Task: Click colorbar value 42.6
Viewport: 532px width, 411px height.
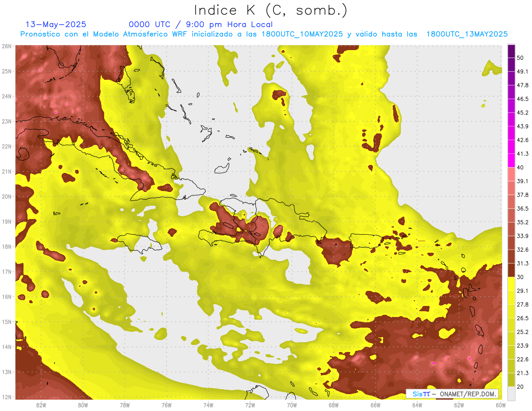Action: 523,140
